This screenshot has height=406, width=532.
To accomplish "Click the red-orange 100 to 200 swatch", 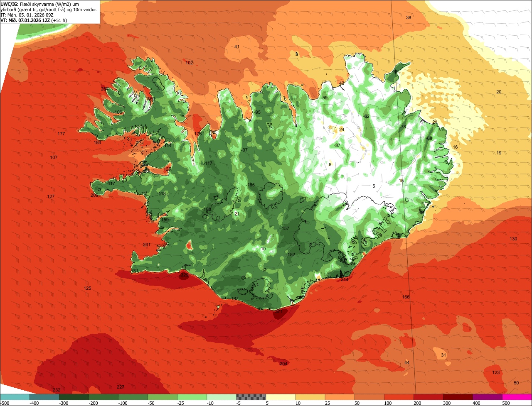I will pyautogui.click(x=399, y=397).
